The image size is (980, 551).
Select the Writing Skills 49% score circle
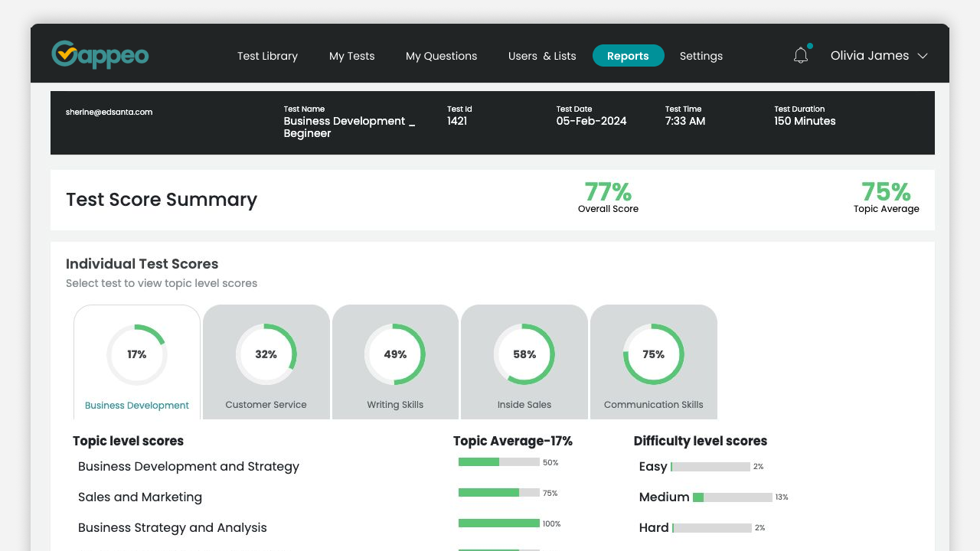coord(395,354)
